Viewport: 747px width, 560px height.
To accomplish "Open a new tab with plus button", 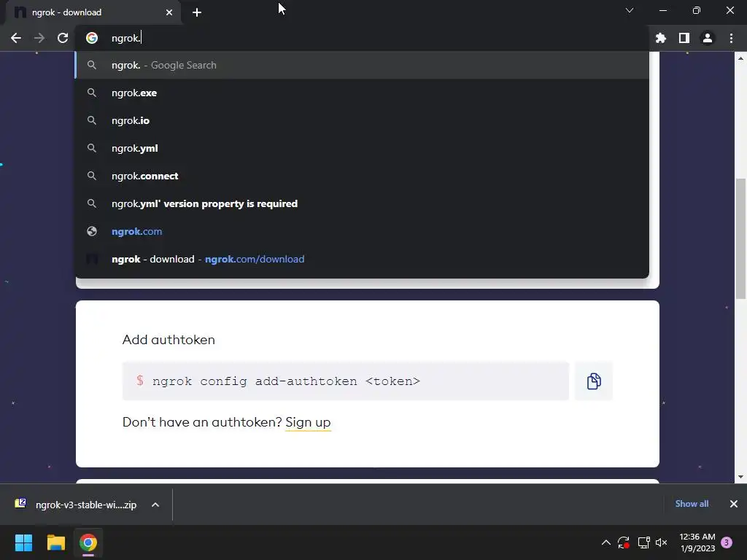I will 197,12.
